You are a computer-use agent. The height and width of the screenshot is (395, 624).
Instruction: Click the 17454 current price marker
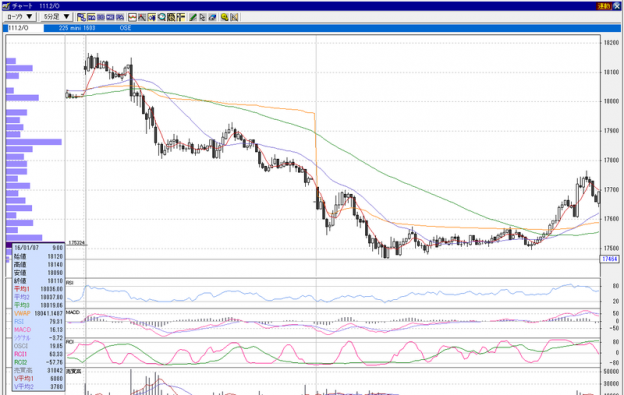[x=609, y=259]
